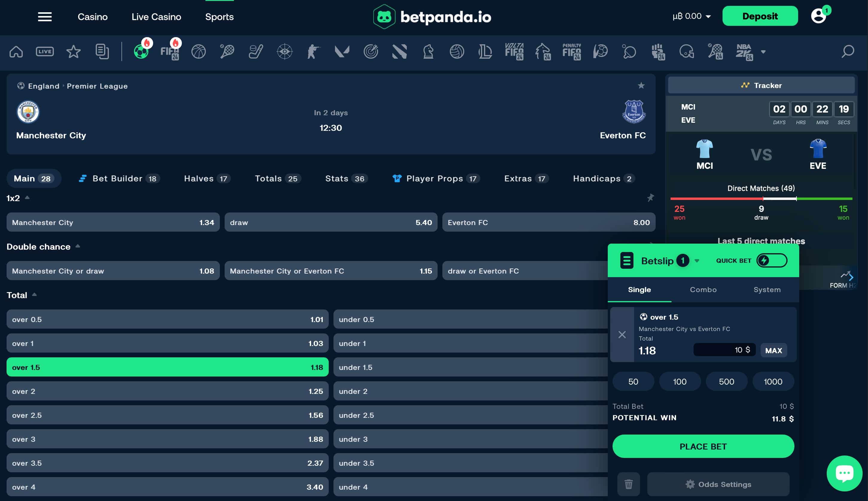Screen dimensions: 868x501
Task: Select the Basketball sport icon
Action: [x=198, y=51]
